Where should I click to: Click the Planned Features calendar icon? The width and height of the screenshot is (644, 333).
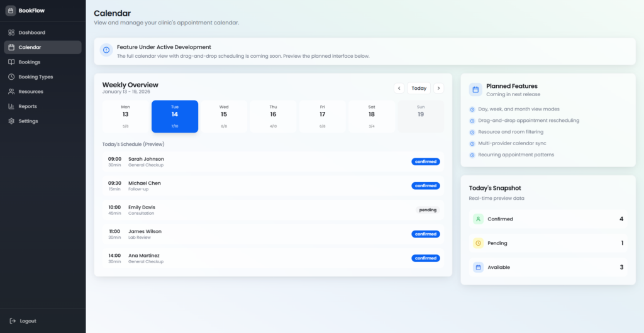(475, 90)
